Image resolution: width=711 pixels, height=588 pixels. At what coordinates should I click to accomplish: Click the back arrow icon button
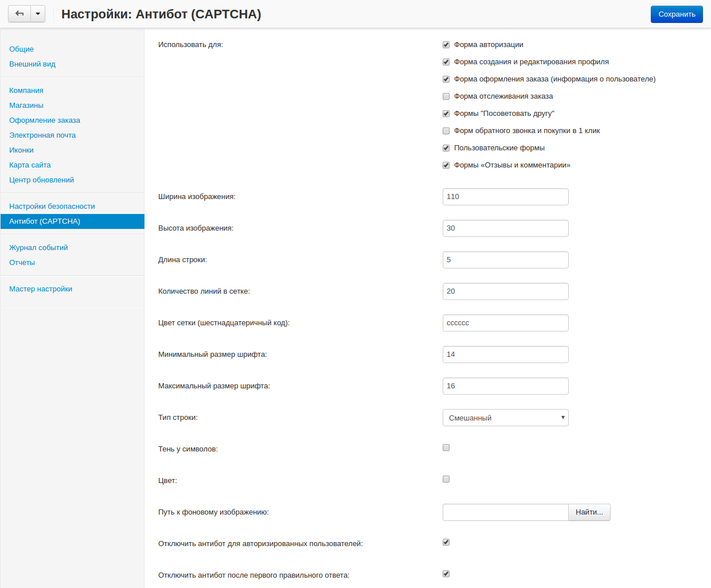[19, 14]
